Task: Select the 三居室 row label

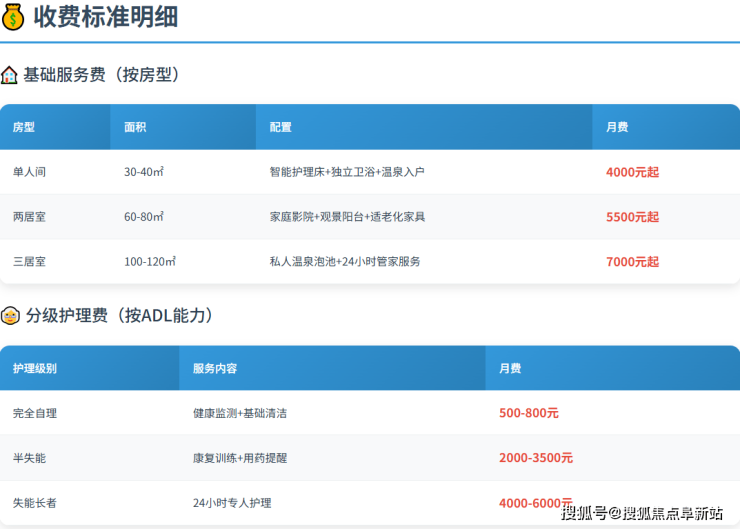Action: [29, 262]
